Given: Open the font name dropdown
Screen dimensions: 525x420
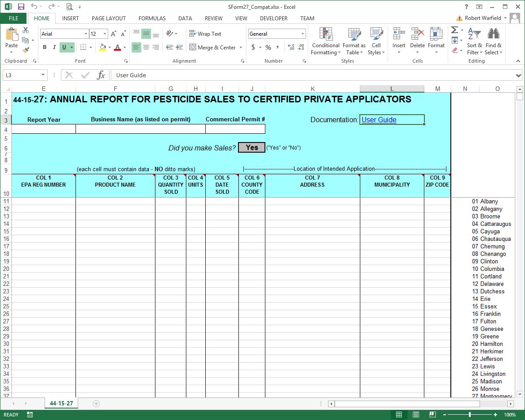Looking at the screenshot, I should click(x=86, y=34).
